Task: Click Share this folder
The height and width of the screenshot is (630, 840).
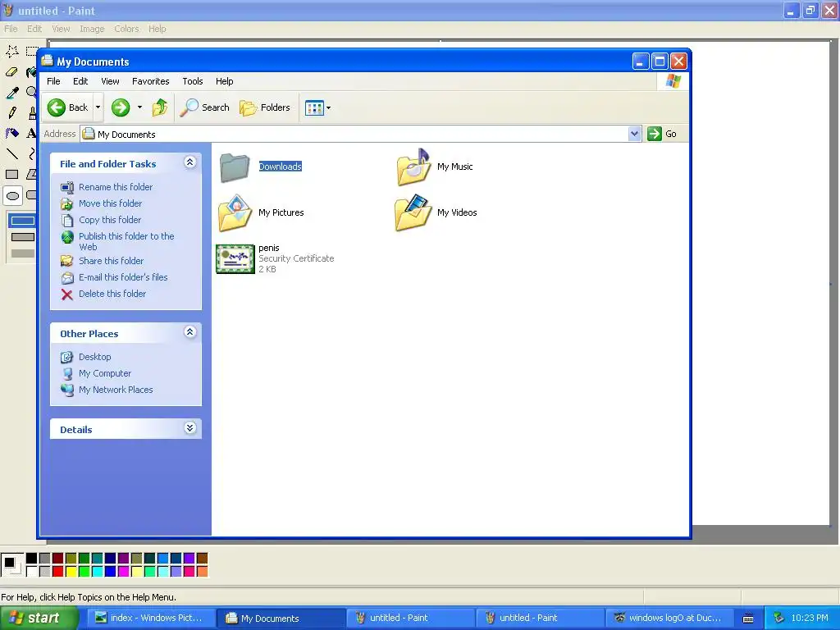Action: [111, 261]
